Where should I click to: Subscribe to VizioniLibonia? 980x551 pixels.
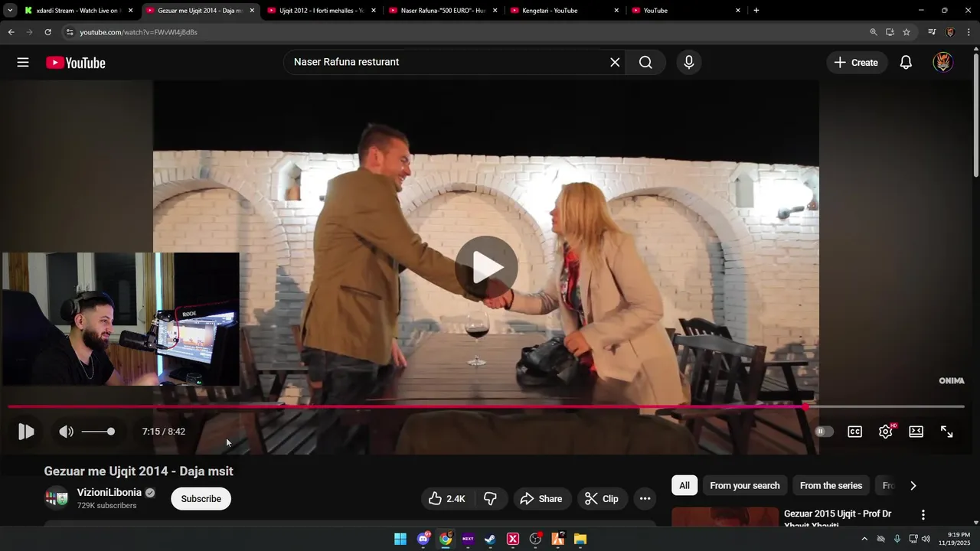pyautogui.click(x=201, y=499)
